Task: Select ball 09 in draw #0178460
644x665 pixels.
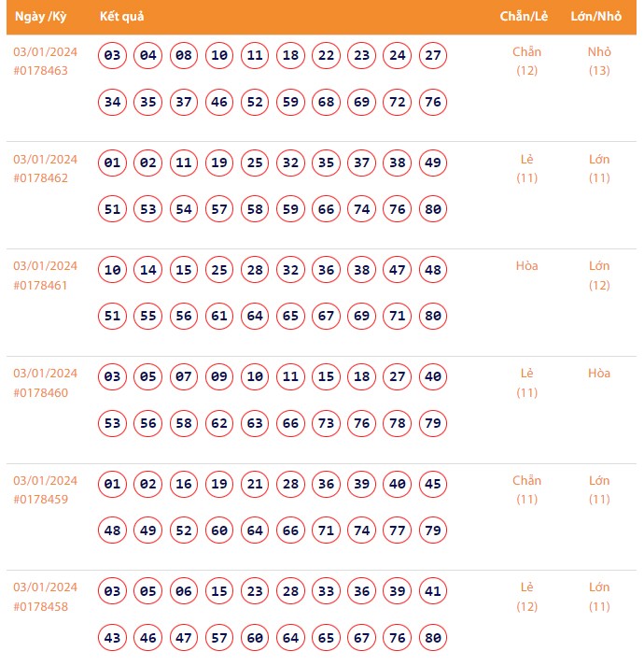Action: click(219, 377)
